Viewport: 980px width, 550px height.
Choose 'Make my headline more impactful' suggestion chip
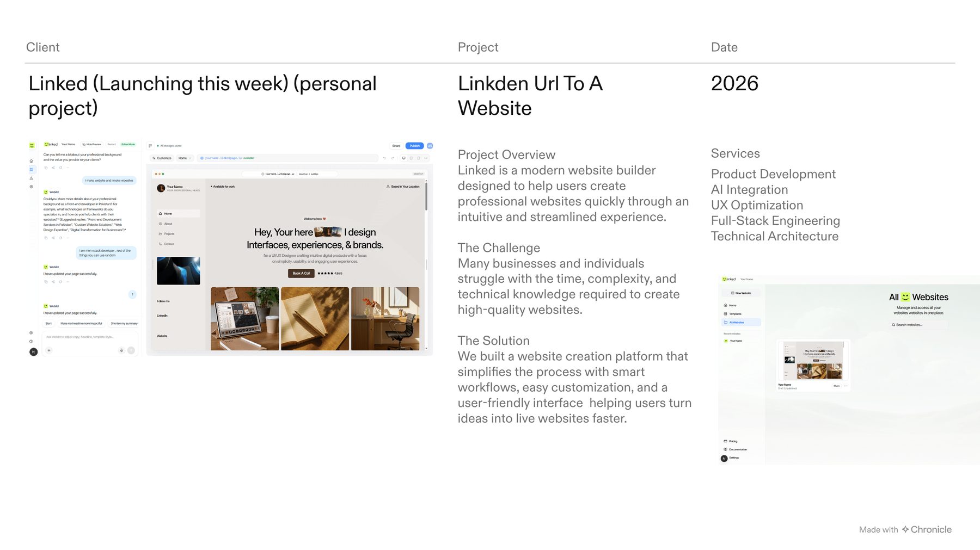coord(81,324)
